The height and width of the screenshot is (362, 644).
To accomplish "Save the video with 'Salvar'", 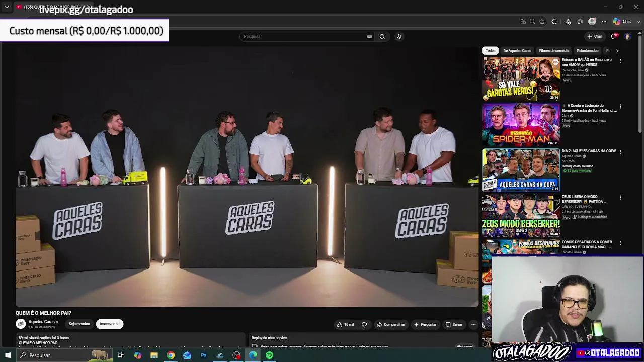I will pos(454,325).
